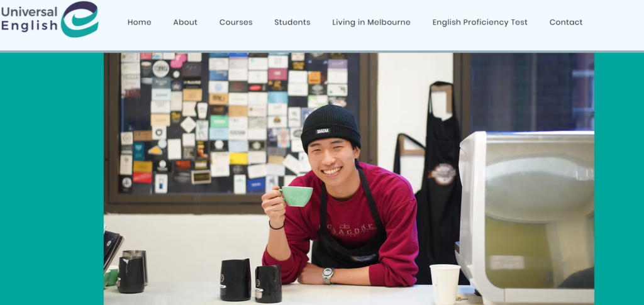Click the Universal English logo text
644x305 pixels.
click(29, 19)
